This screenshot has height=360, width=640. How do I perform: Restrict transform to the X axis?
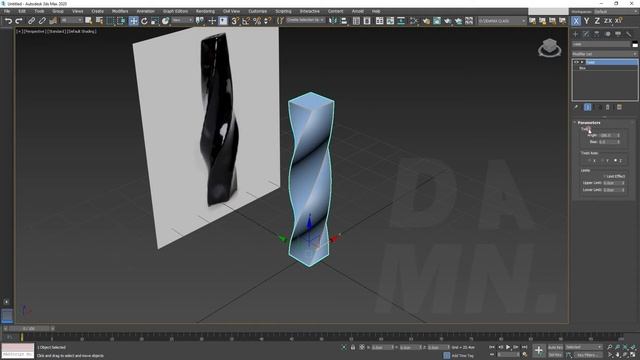(576, 21)
